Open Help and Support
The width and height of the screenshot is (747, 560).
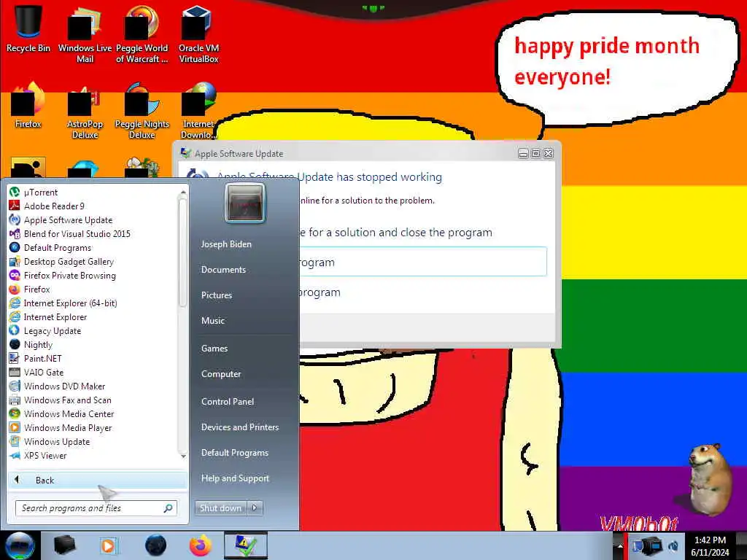235,478
